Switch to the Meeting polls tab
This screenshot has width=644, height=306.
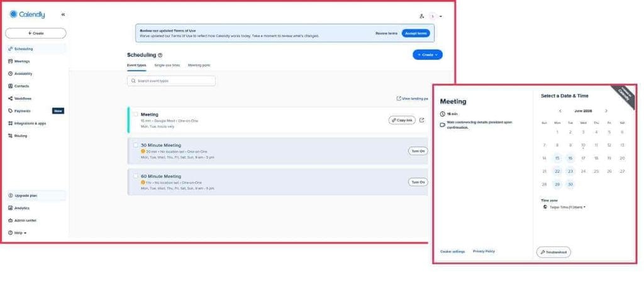click(199, 65)
